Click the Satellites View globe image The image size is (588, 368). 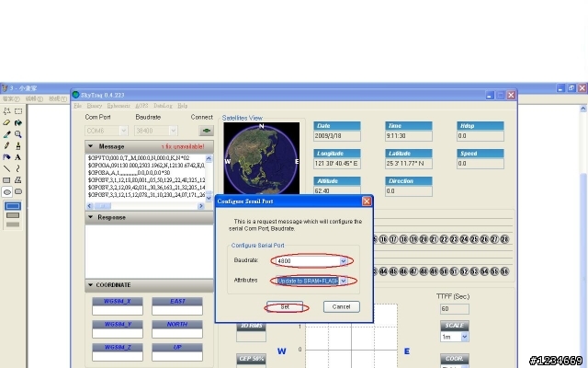point(261,158)
